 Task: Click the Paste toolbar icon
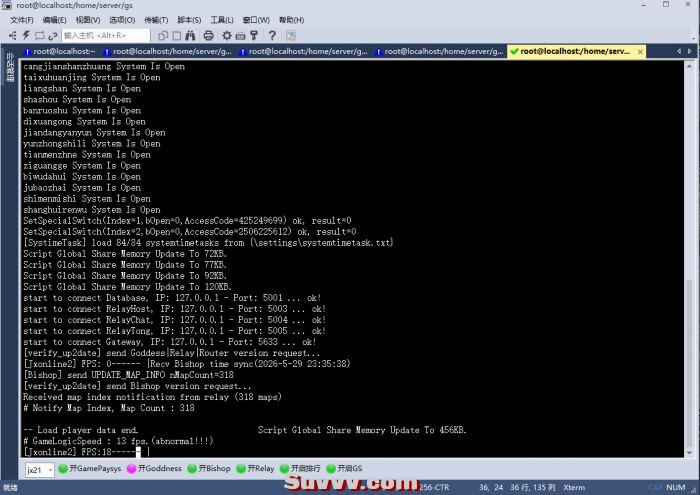(177, 35)
